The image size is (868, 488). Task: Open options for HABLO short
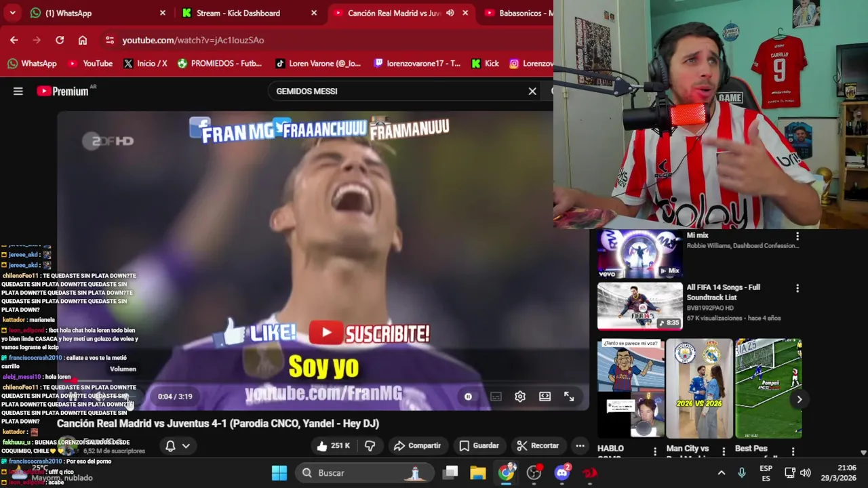click(x=655, y=451)
